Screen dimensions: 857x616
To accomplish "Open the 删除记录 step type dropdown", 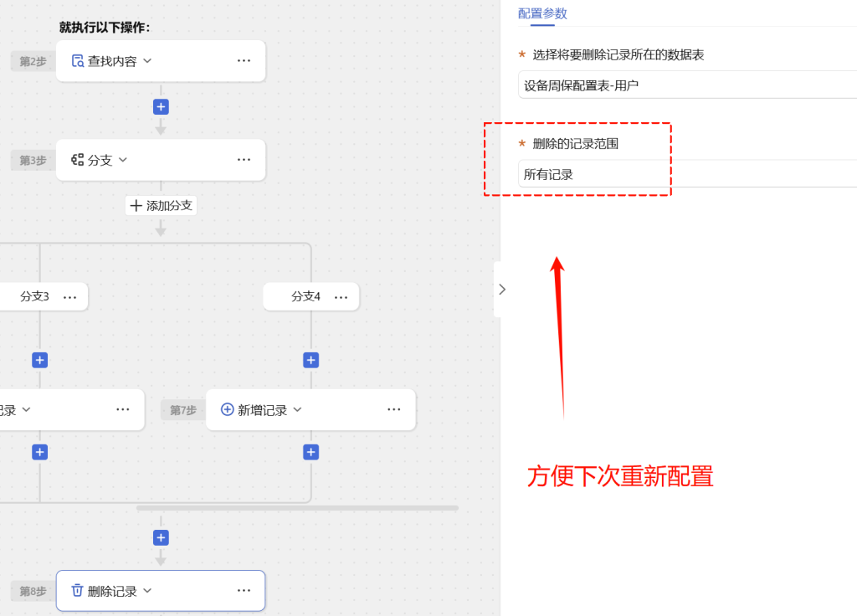I will tap(147, 590).
